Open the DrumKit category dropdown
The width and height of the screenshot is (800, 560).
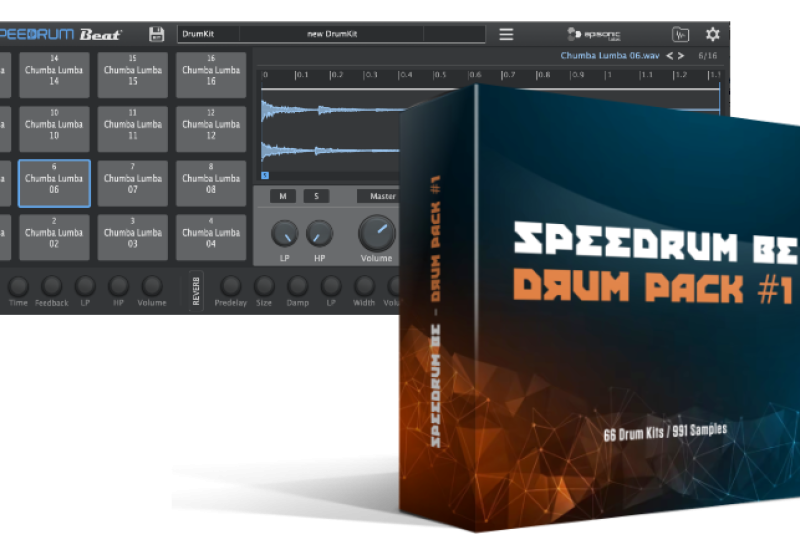212,34
